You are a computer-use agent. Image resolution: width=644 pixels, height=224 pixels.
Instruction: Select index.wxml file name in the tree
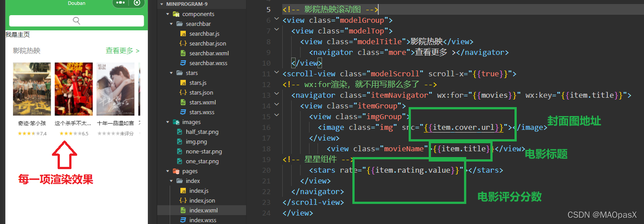pos(204,210)
